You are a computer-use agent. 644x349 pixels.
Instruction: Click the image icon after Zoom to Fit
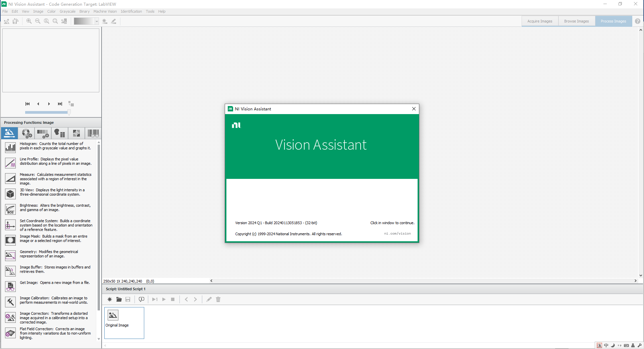64,21
